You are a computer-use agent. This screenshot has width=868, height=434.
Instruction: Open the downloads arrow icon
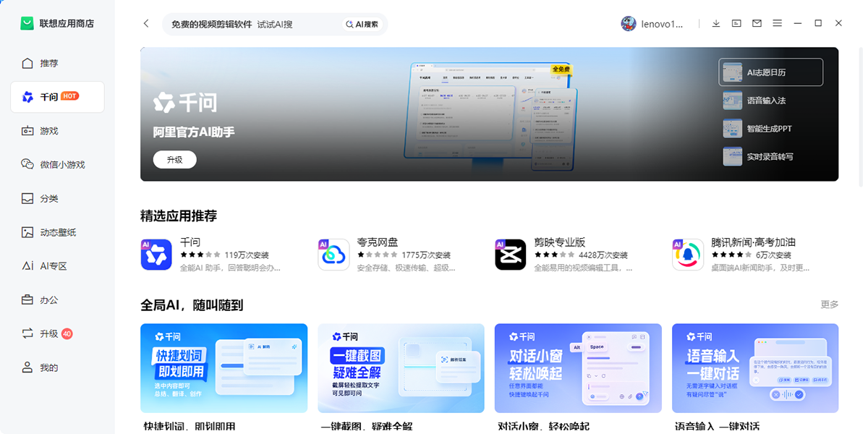click(x=716, y=23)
